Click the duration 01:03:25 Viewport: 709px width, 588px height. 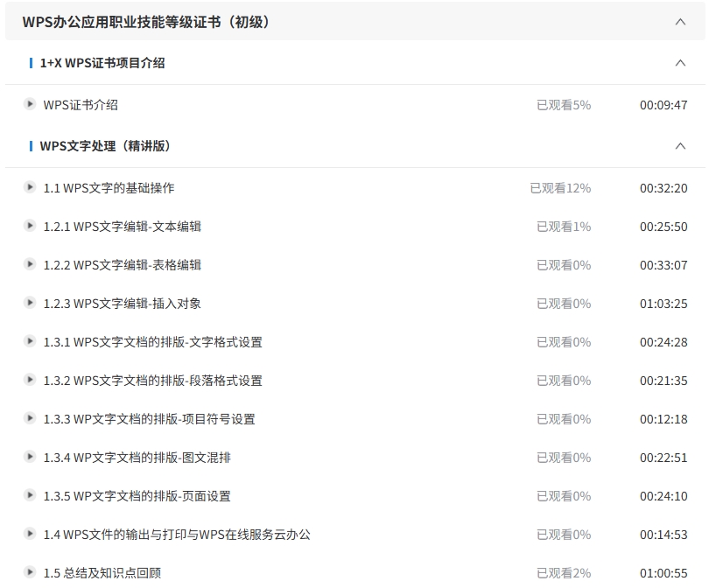coord(663,304)
